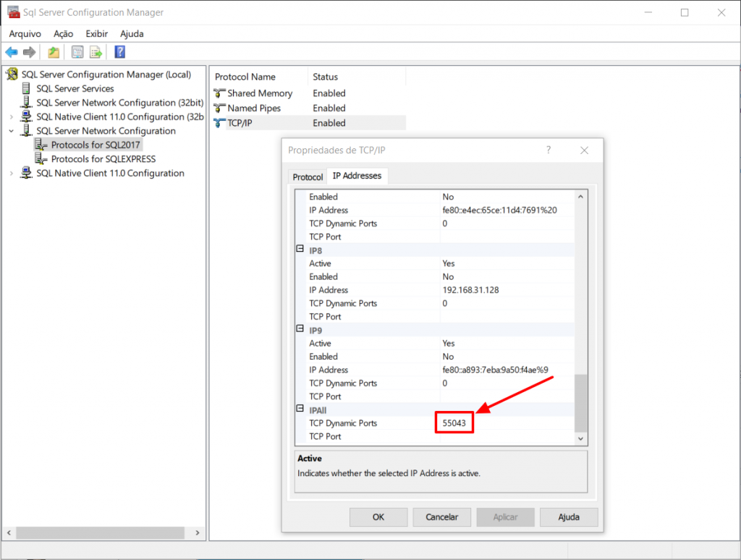Click the Sql Server Configuration Manager title icon

pyautogui.click(x=13, y=12)
